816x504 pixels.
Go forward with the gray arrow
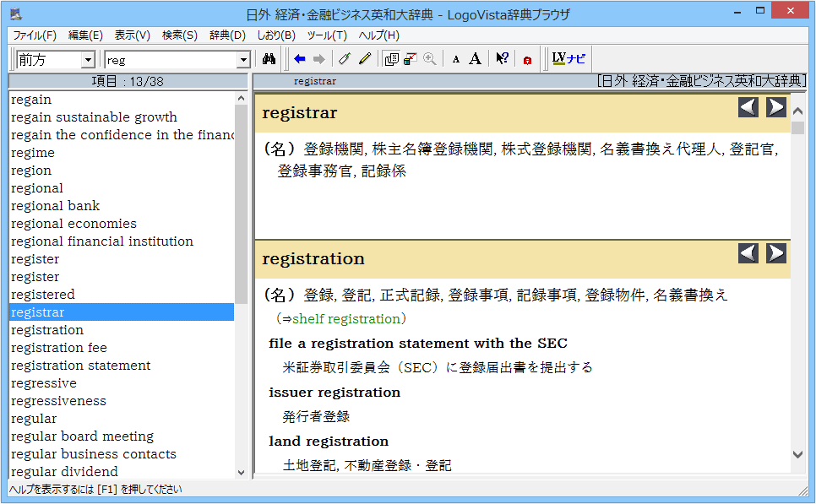click(x=319, y=59)
